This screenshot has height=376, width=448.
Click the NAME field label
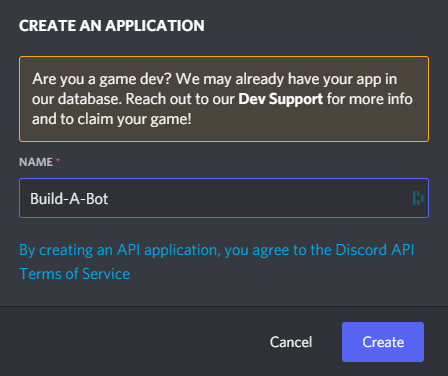(36, 162)
